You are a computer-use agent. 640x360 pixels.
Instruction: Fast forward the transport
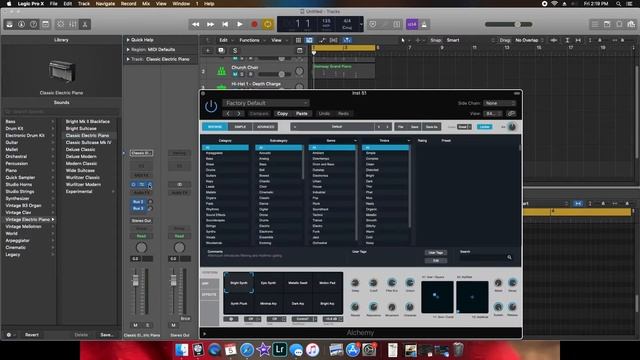[210, 24]
